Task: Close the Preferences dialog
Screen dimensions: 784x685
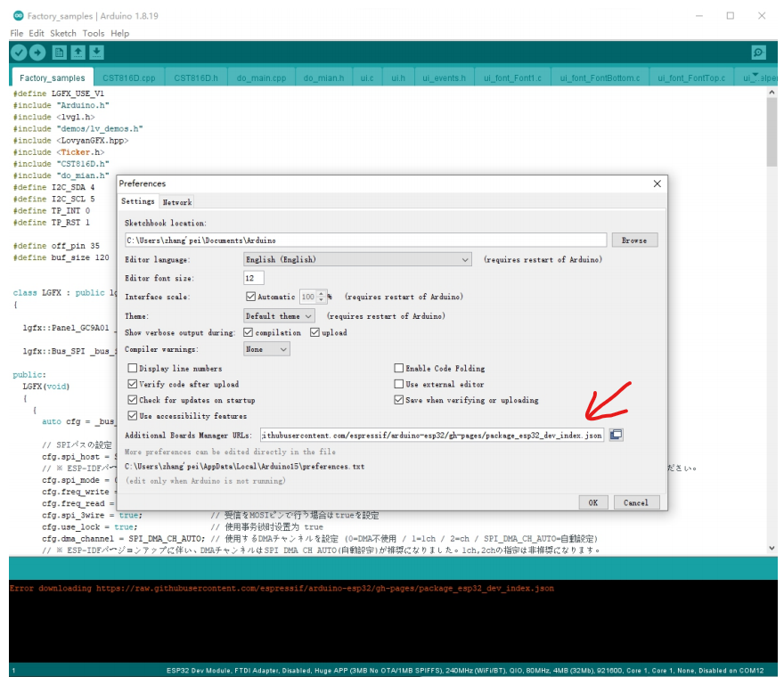Action: pos(657,183)
